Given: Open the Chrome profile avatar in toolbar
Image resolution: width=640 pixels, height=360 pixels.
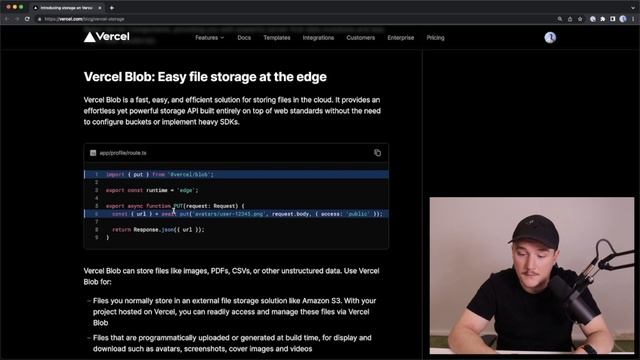Looking at the screenshot, I should 622,19.
